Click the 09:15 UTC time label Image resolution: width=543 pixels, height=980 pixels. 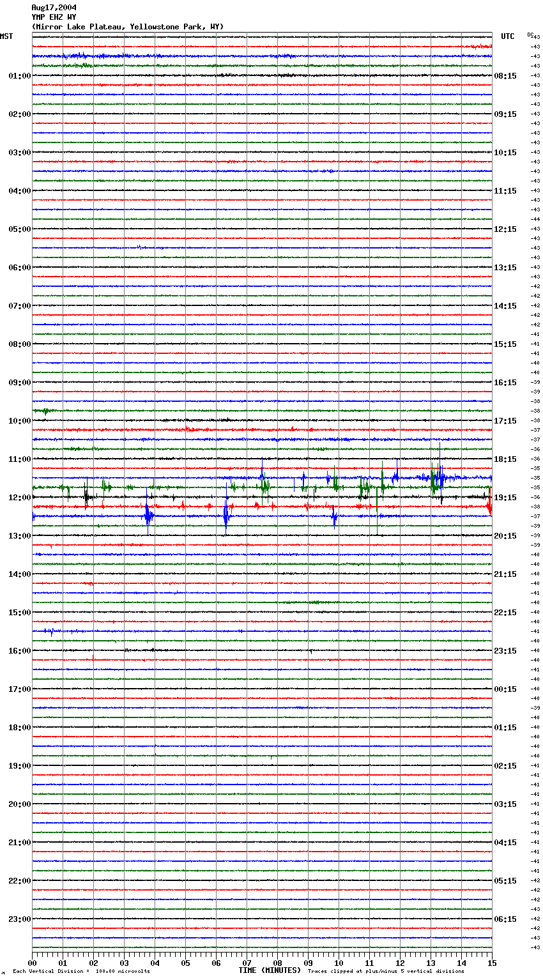[505, 114]
